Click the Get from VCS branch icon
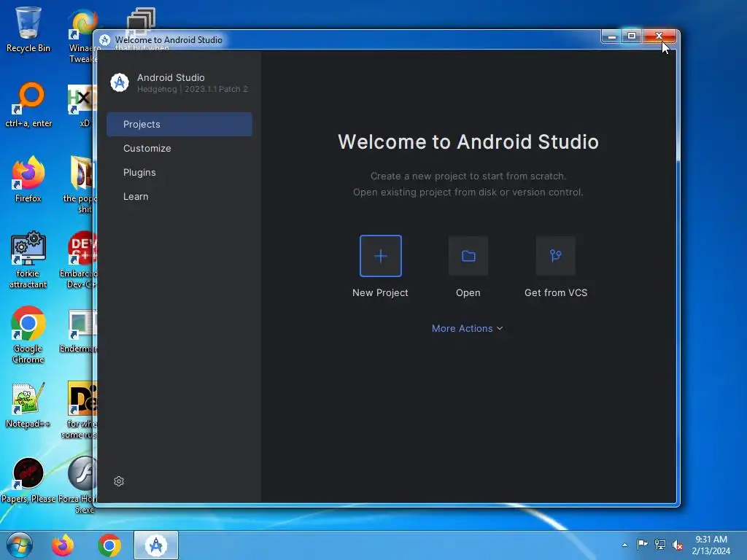The width and height of the screenshot is (747, 560). [x=555, y=256]
